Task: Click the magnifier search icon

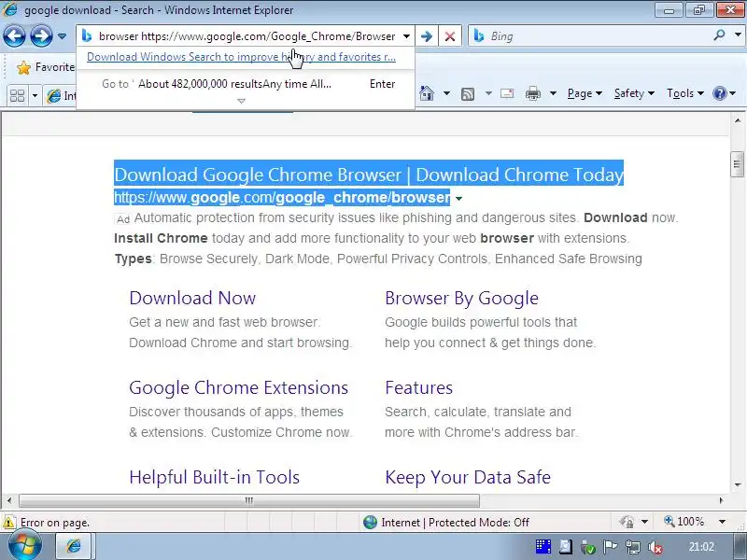Action: tap(719, 35)
